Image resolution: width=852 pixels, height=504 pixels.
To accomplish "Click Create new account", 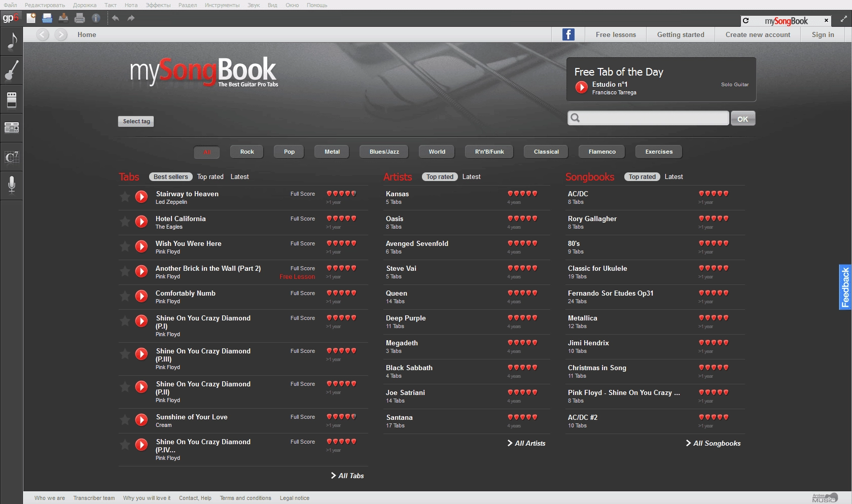I will pos(758,34).
